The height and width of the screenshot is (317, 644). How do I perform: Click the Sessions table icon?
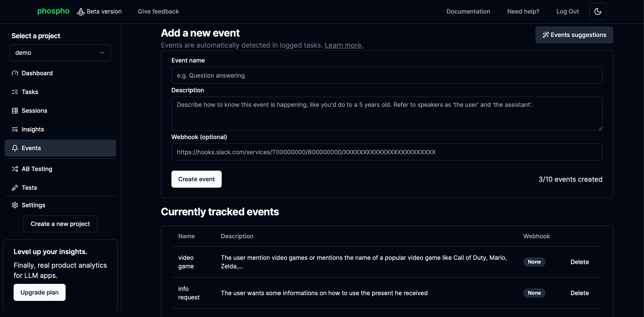click(15, 111)
